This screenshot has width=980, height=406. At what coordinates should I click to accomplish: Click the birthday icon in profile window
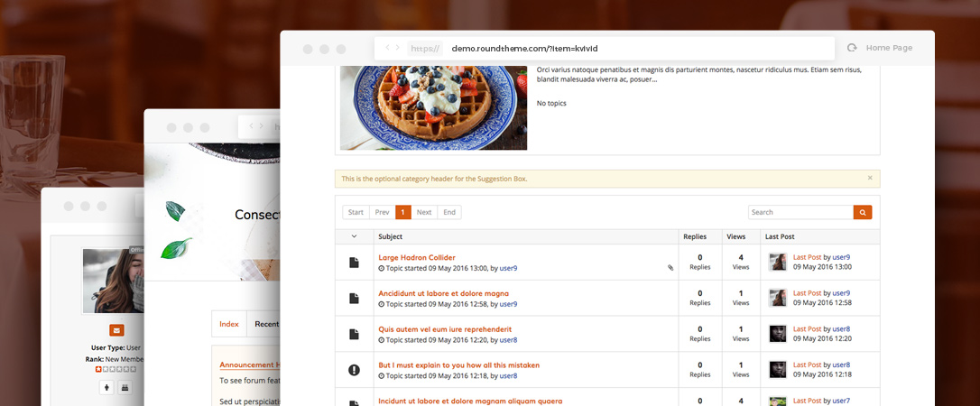(x=125, y=388)
